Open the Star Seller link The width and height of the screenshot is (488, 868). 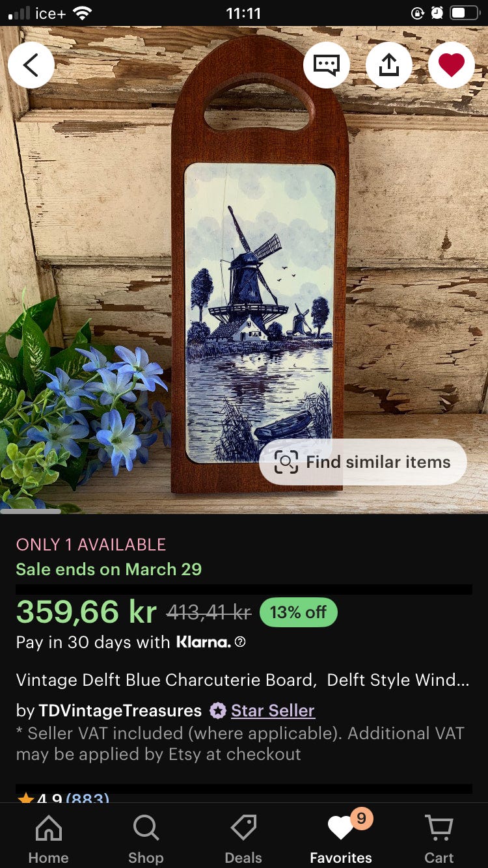[x=273, y=711]
